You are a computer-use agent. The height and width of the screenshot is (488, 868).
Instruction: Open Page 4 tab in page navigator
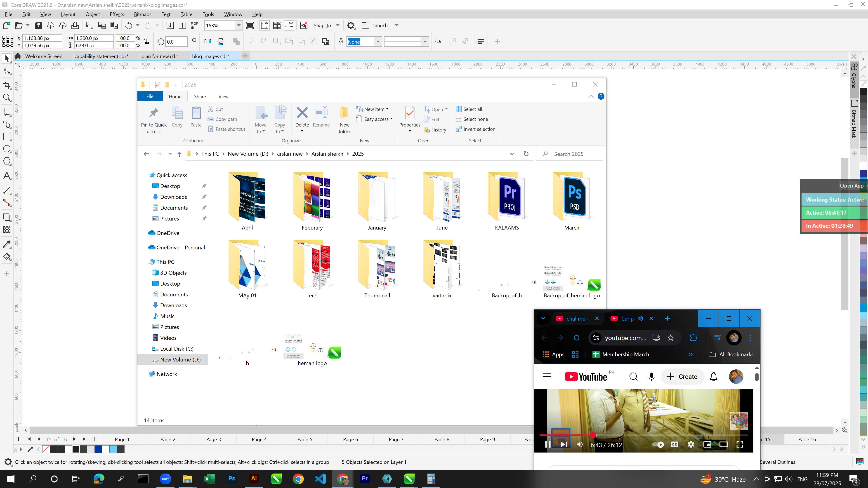coord(259,439)
